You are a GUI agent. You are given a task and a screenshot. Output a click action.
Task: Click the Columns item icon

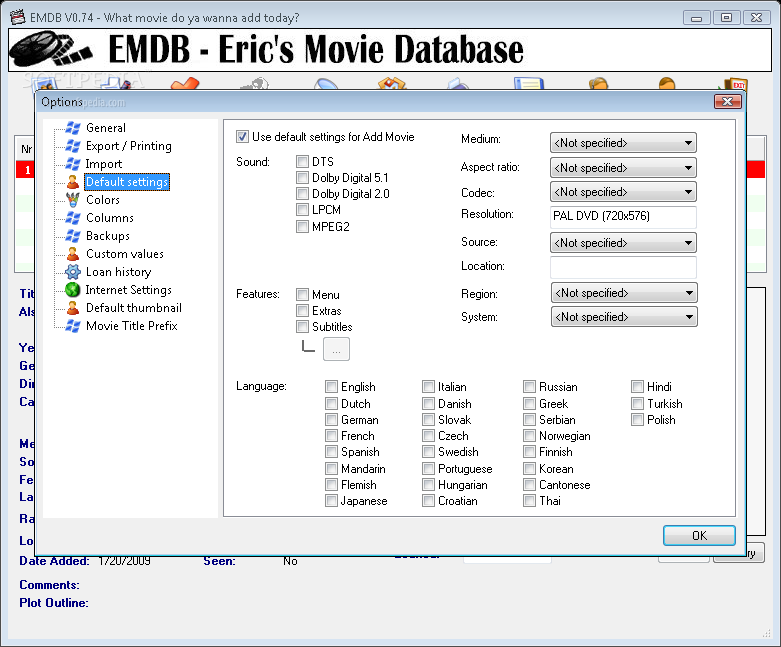coord(73,218)
